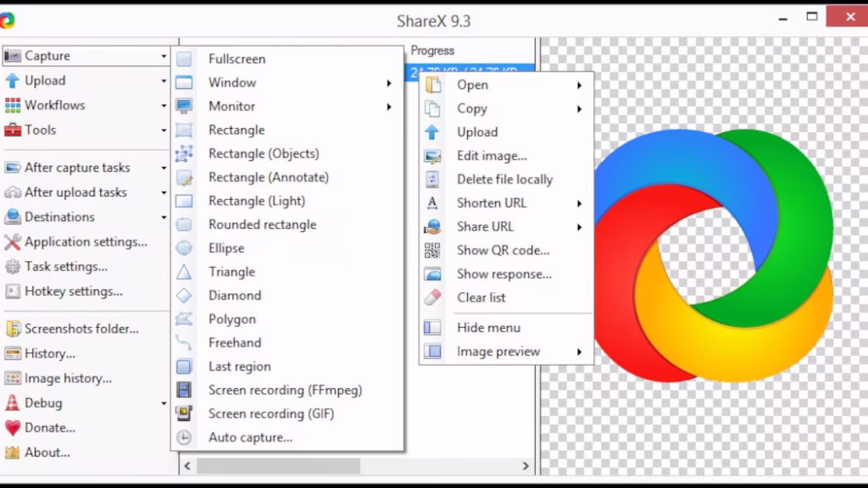Viewport: 868px width, 488px height.
Task: Click the Fullscreen capture icon
Action: point(184,59)
